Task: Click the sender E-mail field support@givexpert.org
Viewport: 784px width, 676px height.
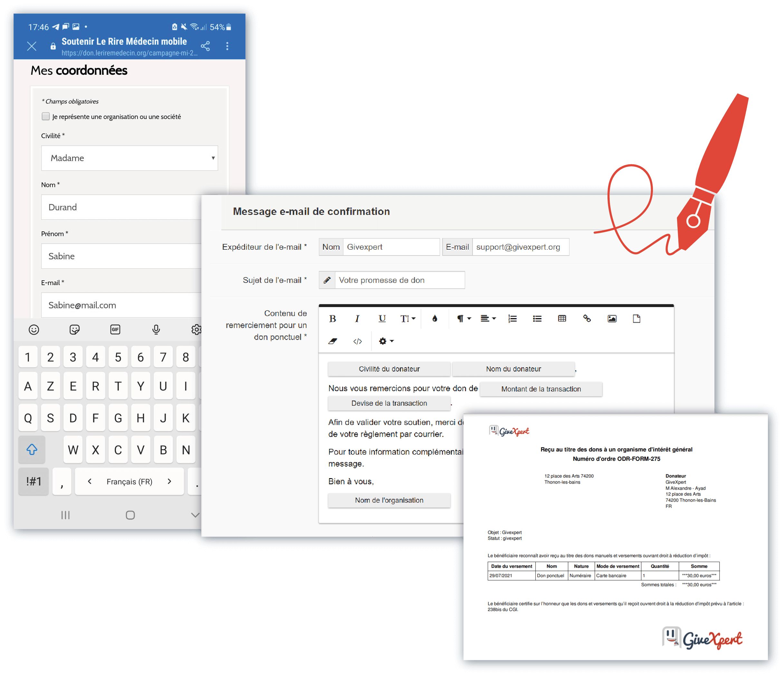Action: [x=521, y=247]
